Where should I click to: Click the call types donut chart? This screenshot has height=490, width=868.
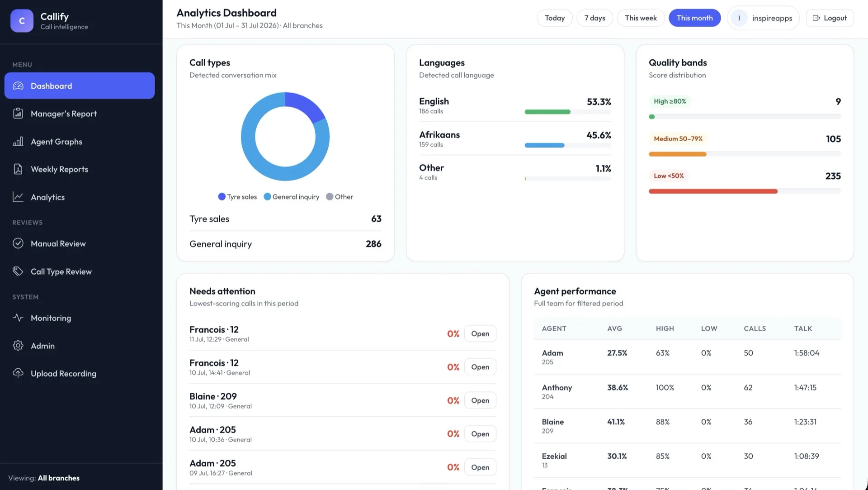[285, 137]
